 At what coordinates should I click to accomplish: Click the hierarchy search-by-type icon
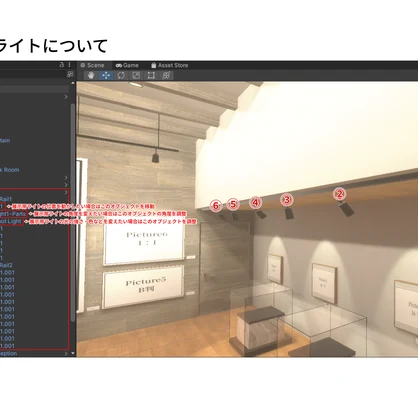[x=70, y=74]
